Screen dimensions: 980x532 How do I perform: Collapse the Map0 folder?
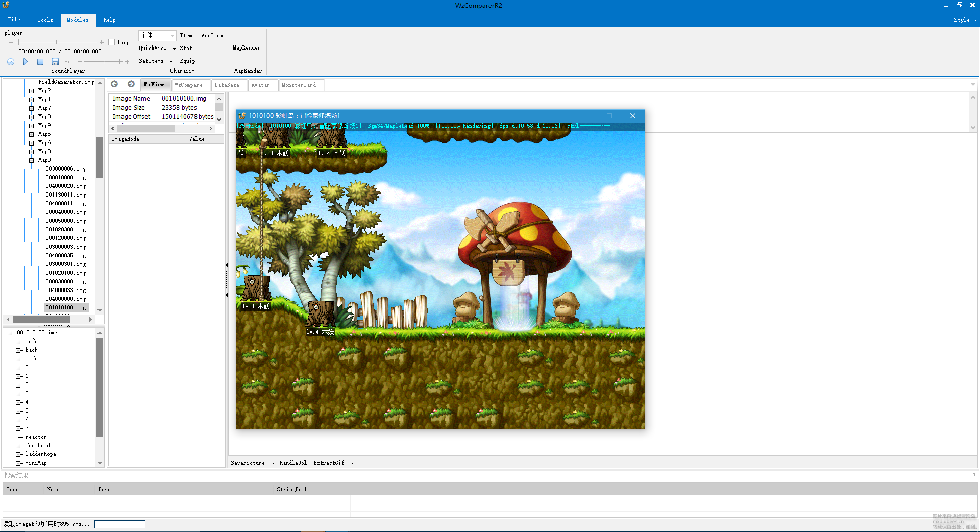click(32, 160)
